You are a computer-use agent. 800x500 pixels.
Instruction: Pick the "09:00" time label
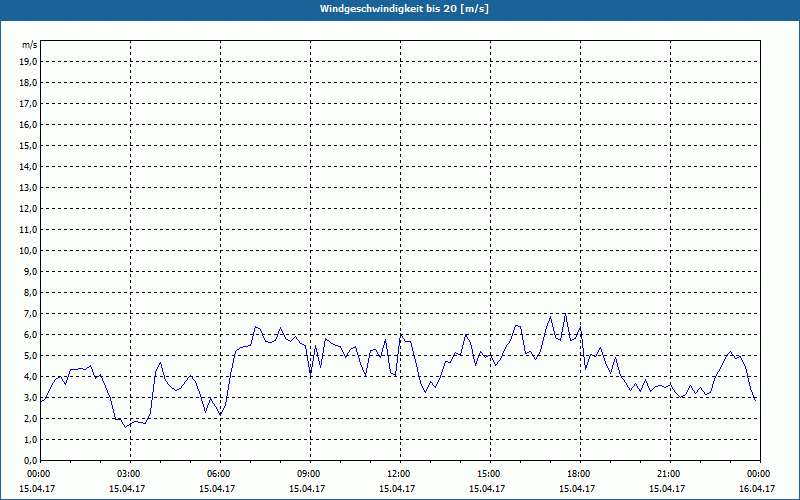[x=309, y=474]
